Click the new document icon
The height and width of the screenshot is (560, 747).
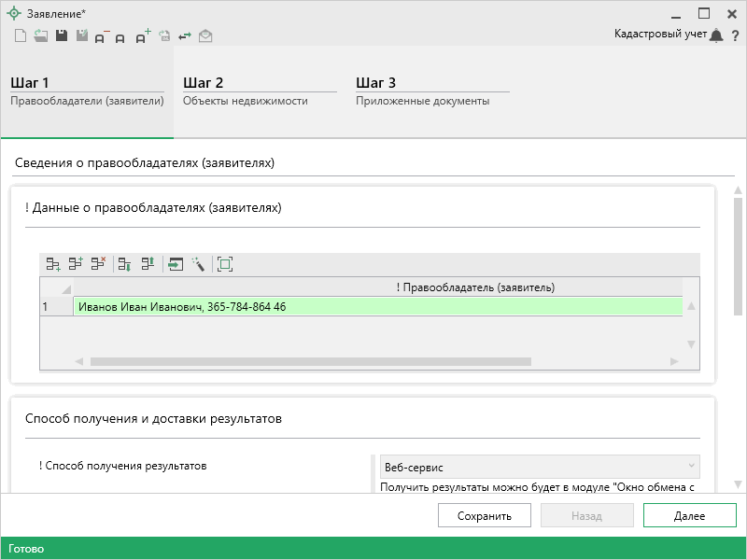[x=20, y=36]
